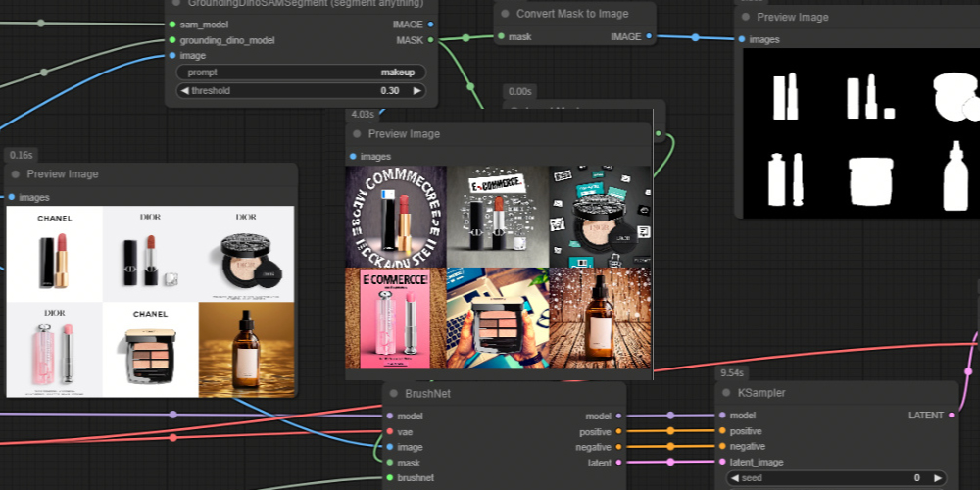Viewport: 980px width, 490px height.
Task: Click the blue link midpoint between Convert Mask and Preview Image
Action: pyautogui.click(x=695, y=37)
